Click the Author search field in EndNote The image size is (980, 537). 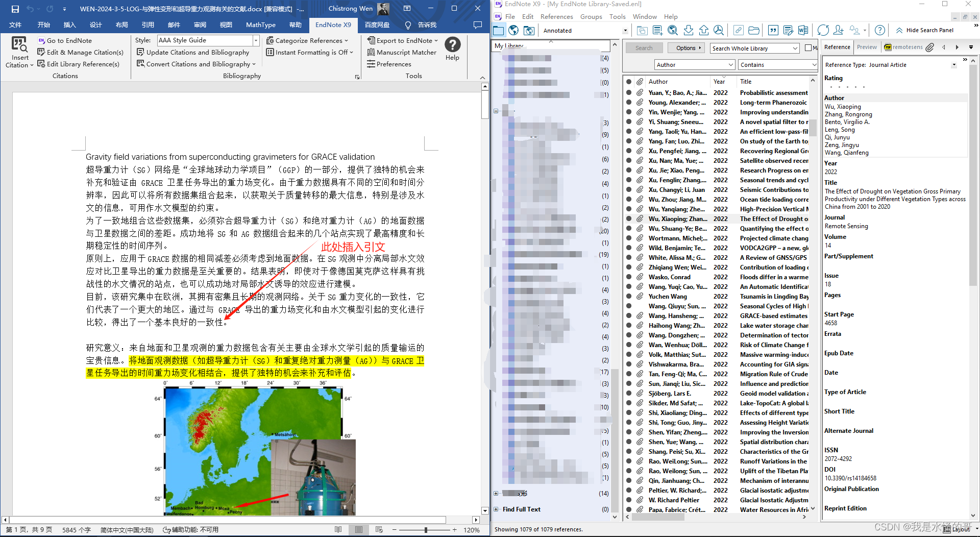coord(694,65)
